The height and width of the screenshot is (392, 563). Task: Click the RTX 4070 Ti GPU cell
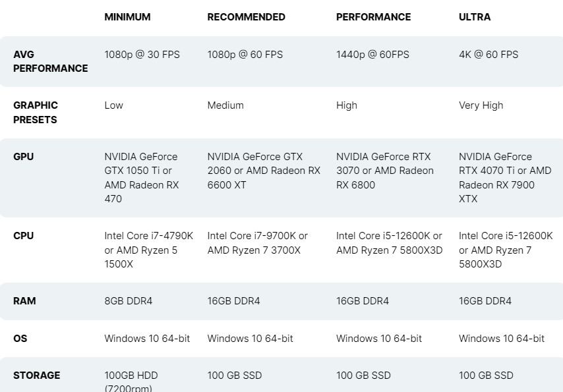505,178
